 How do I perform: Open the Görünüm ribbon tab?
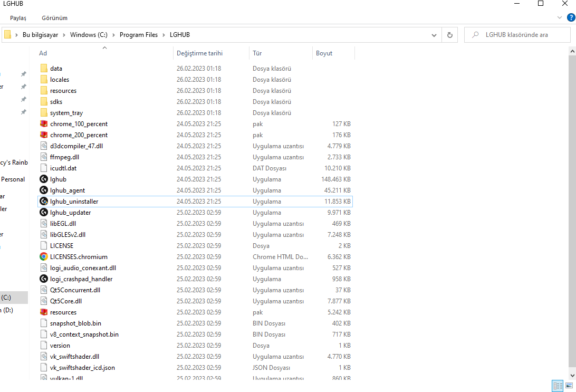(54, 18)
